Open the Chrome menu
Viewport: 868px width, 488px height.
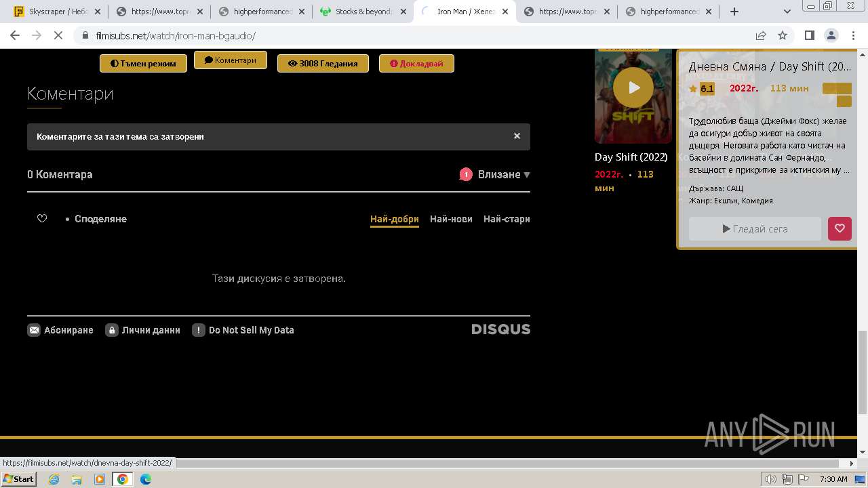click(x=853, y=35)
